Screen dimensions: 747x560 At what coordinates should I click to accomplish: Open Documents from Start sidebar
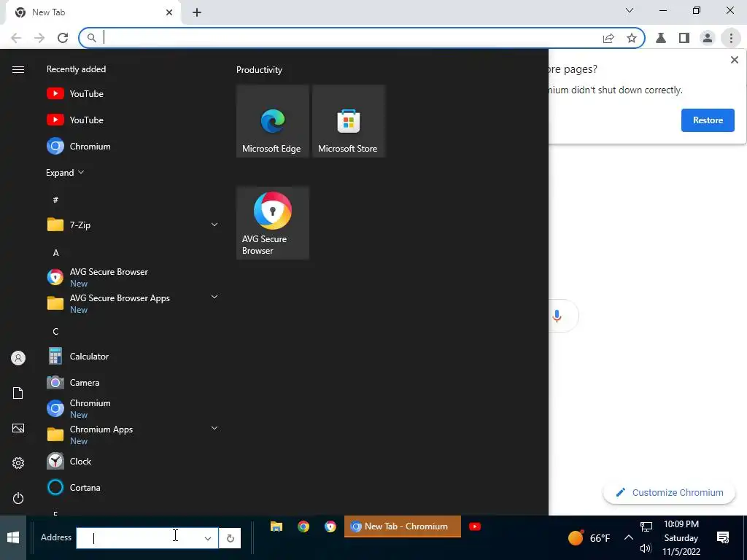point(18,393)
